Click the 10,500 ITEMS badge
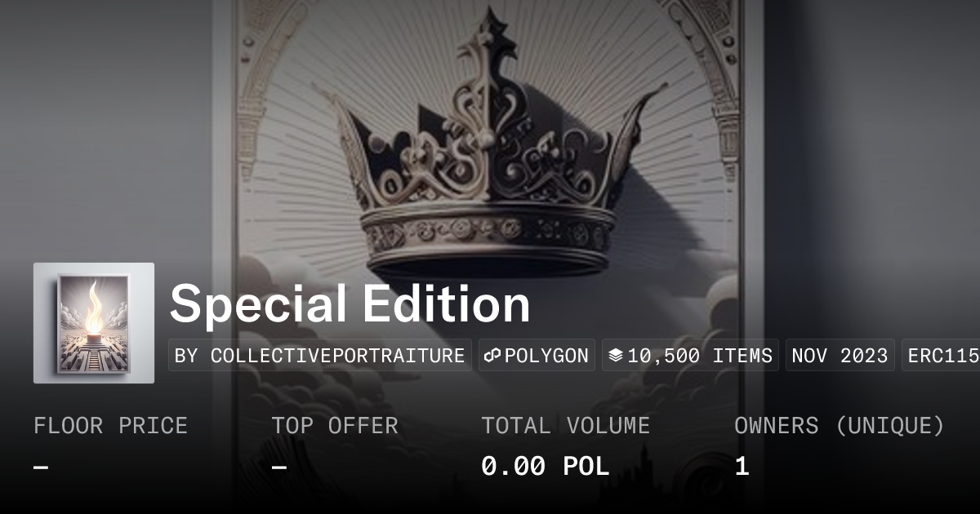Screen dimensions: 980x514 690,356
